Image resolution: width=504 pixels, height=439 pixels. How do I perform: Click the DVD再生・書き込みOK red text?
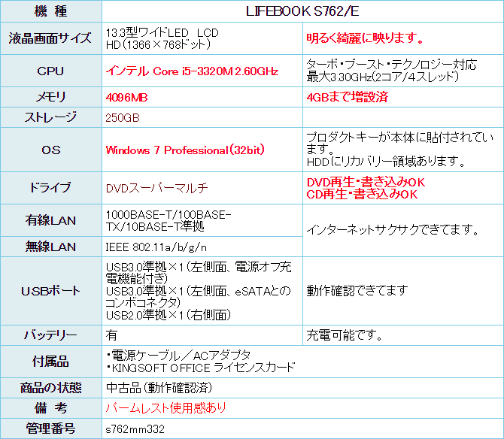point(366,182)
